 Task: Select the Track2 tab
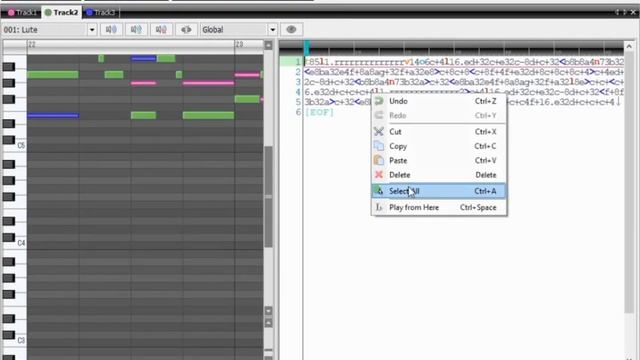[61, 13]
